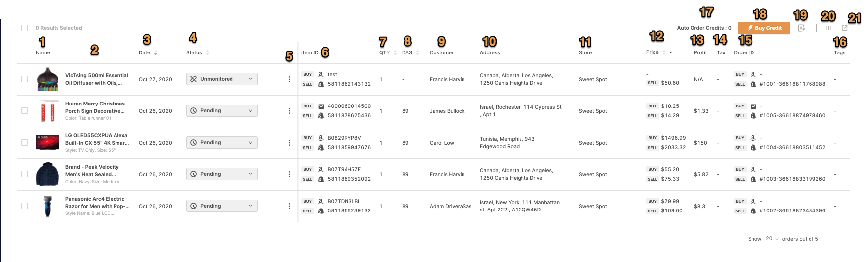
Task: Sort by QTY column arrows
Action: pos(395,52)
